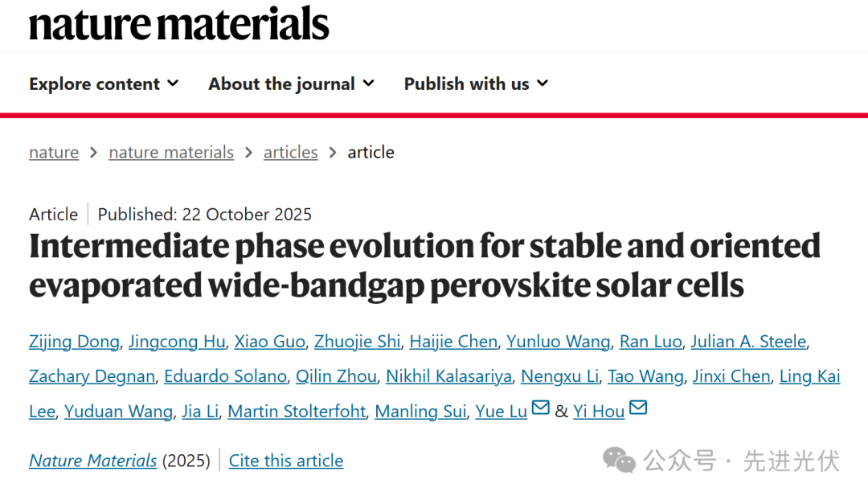View author Martin Stolterfoht's details
868x496 pixels.
click(x=297, y=412)
